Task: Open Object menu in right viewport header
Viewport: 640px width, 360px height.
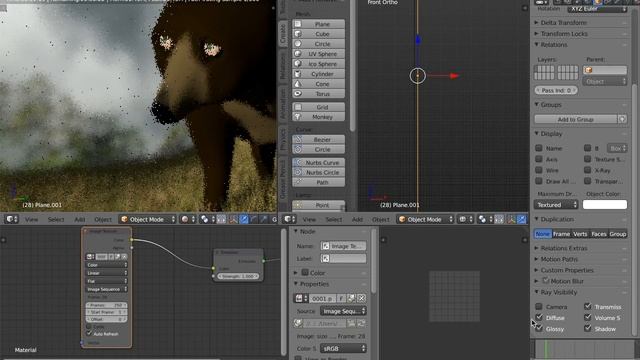Action: 380,219
